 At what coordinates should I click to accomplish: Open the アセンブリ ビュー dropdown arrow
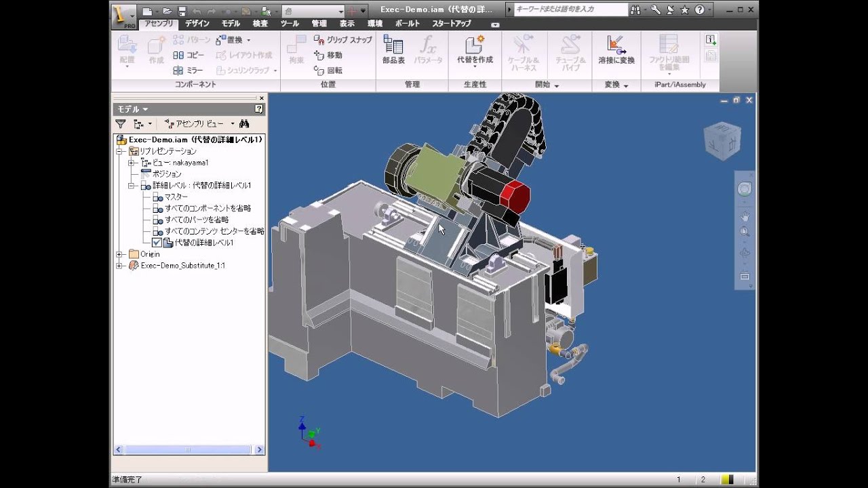point(233,124)
